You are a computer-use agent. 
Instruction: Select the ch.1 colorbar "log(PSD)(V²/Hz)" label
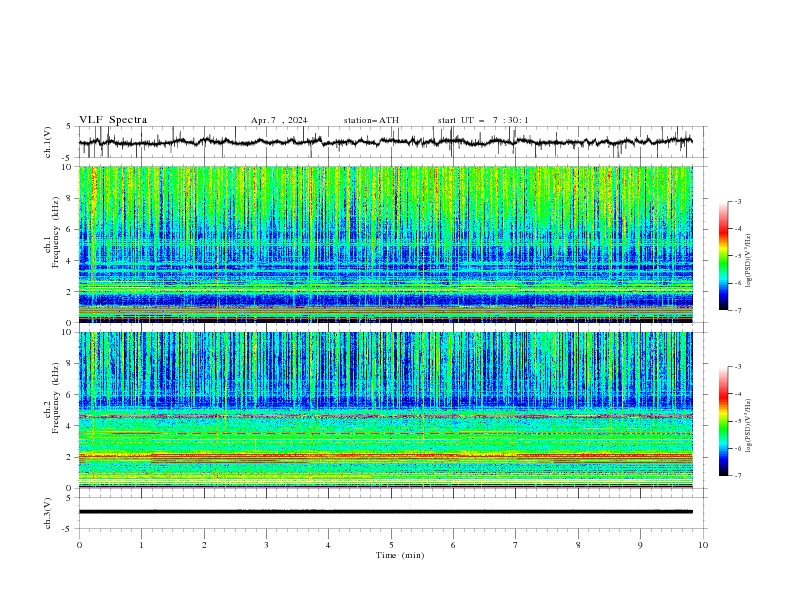pos(748,261)
